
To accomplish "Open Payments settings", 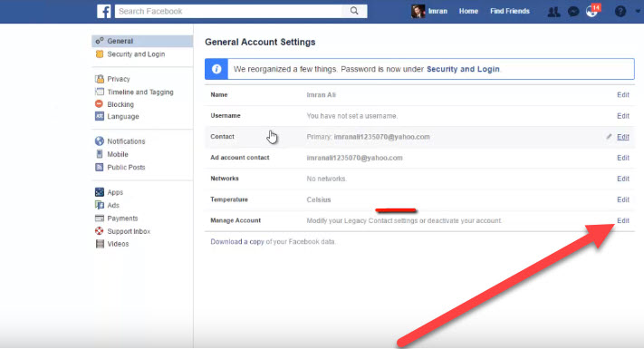I will (122, 218).
